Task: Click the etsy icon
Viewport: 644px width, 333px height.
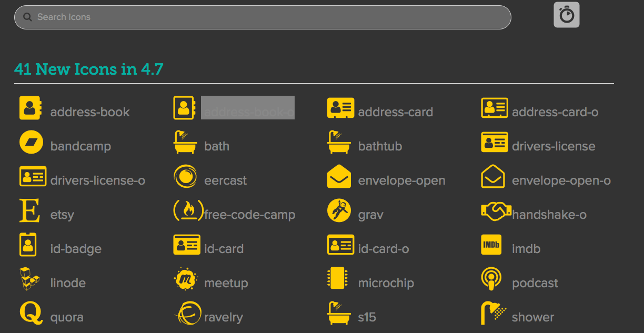Action: [x=30, y=210]
